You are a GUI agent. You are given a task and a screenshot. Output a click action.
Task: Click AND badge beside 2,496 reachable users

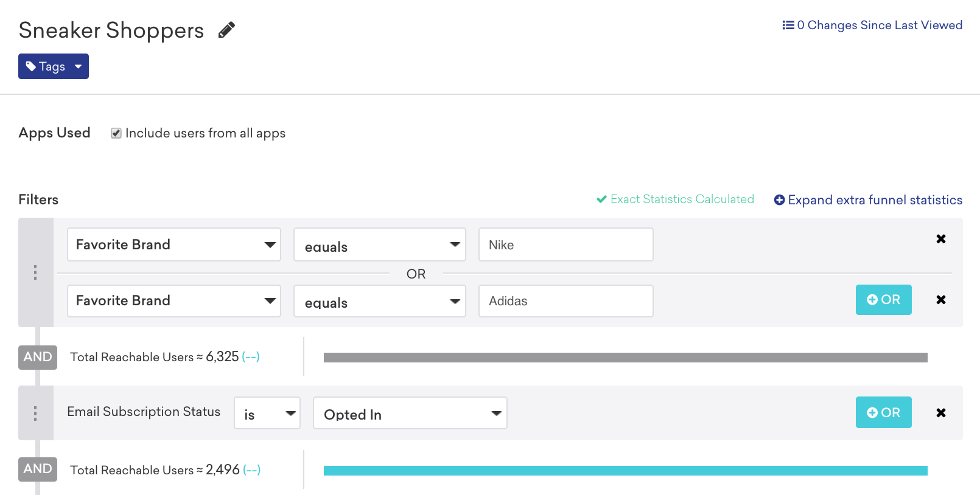38,469
